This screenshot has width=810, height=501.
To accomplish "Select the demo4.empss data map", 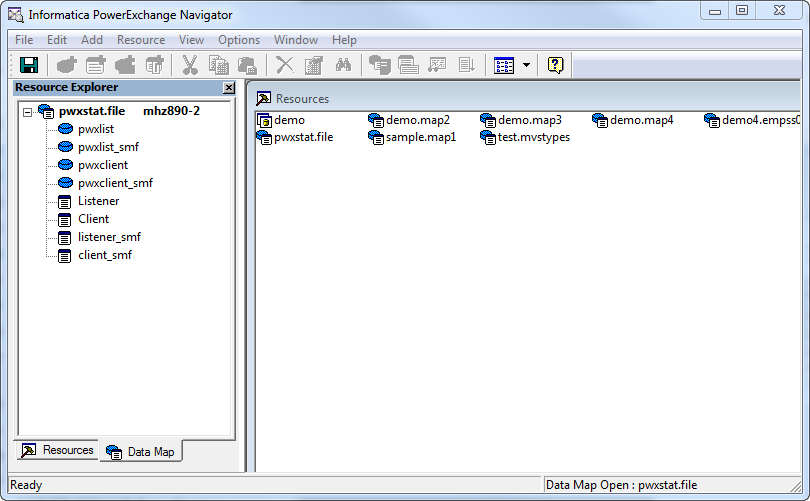I will click(x=752, y=120).
